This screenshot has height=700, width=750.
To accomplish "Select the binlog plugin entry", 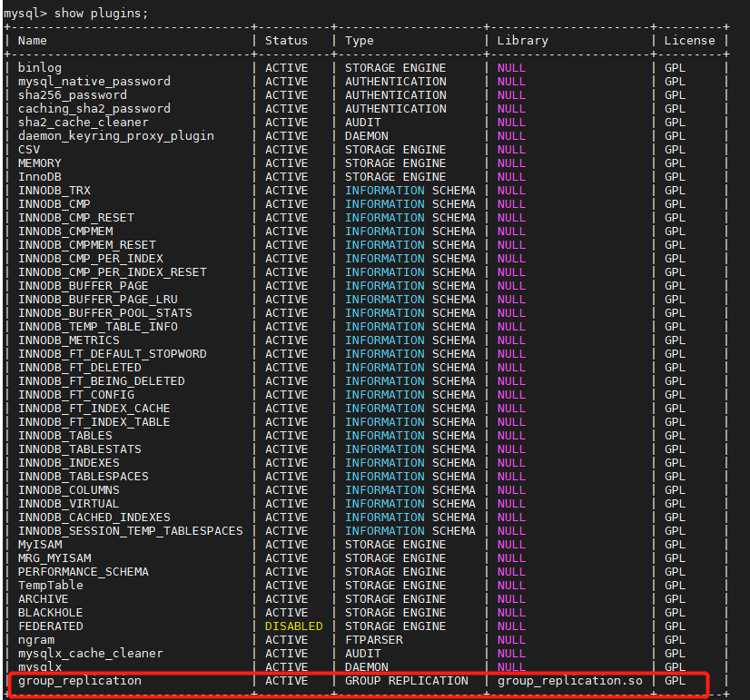I will (36, 67).
